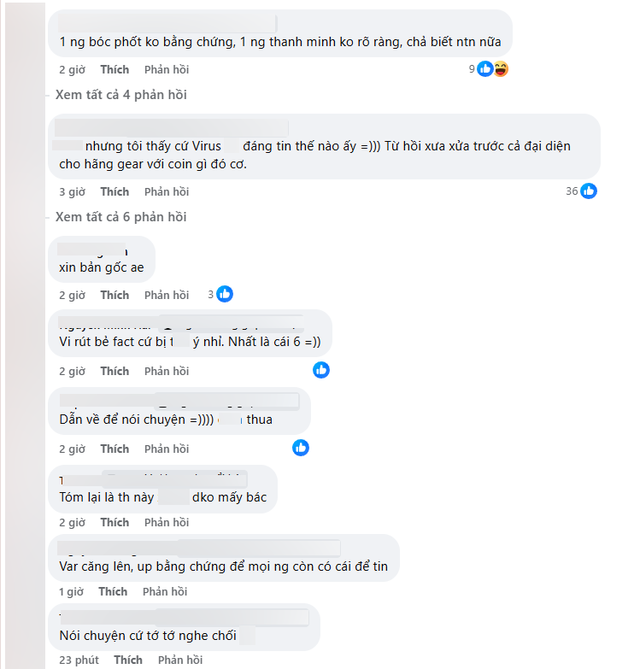Image resolution: width=640 pixels, height=669 pixels.
Task: Click Phản hồi under 'Nói chuyện cứ tớ tớ' comment
Action: [x=180, y=660]
